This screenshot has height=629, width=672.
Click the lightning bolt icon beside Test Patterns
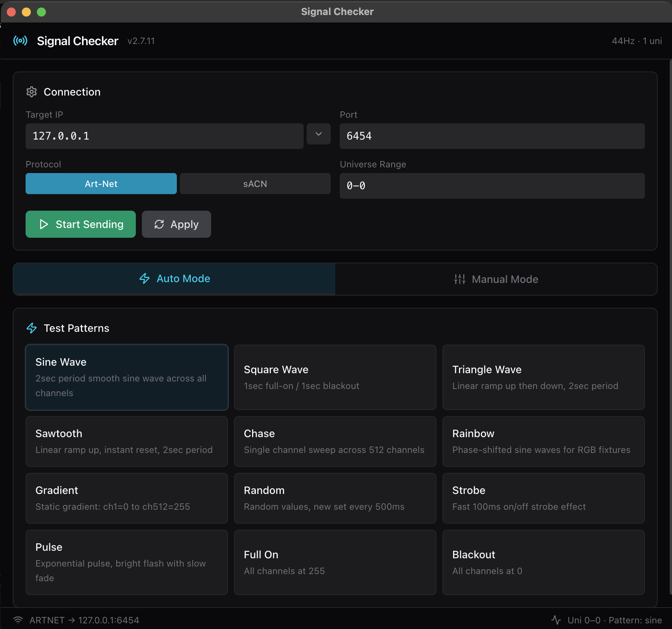(x=32, y=328)
